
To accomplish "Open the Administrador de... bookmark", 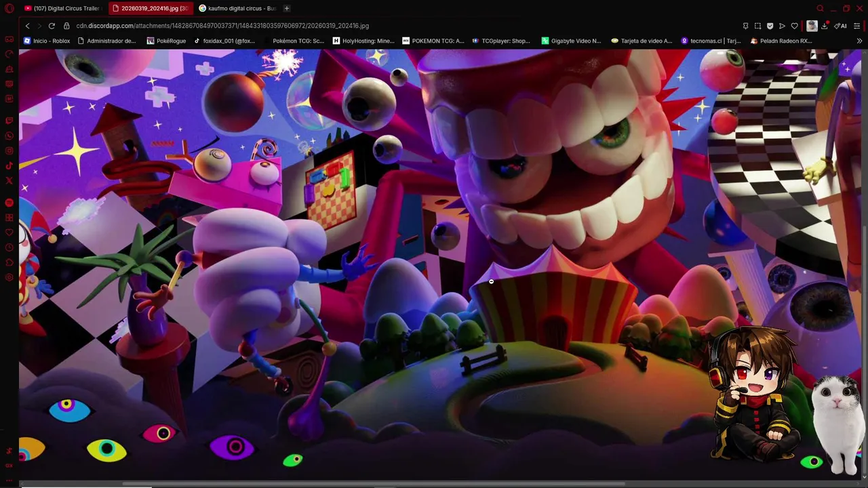I will [106, 41].
